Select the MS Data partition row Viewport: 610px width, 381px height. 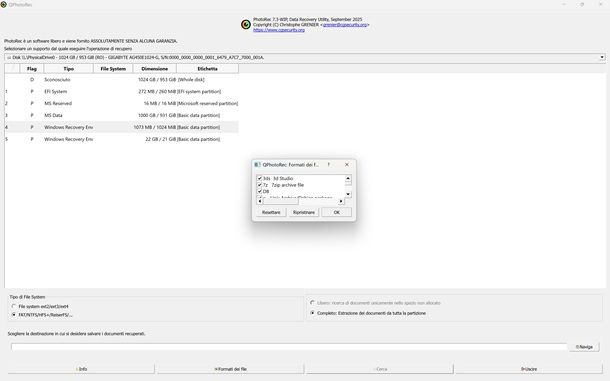(x=121, y=115)
